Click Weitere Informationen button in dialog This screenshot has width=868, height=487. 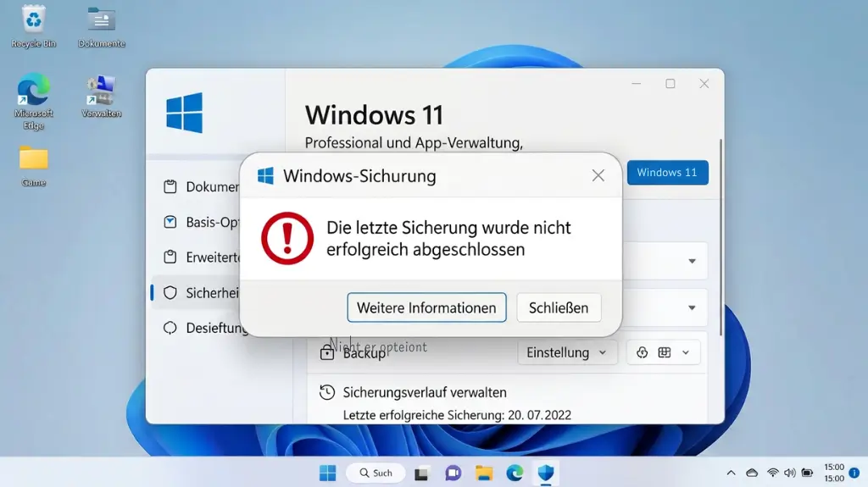pos(426,307)
